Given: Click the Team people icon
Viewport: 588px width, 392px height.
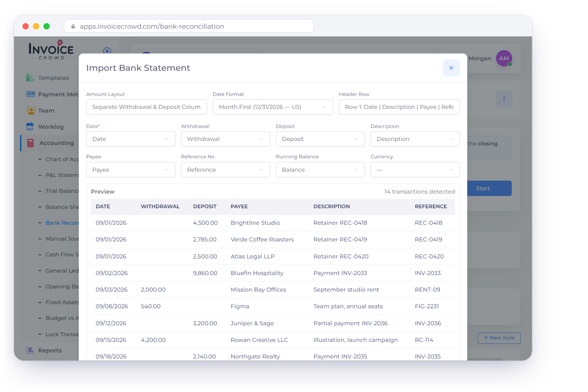Looking at the screenshot, I should tap(31, 110).
